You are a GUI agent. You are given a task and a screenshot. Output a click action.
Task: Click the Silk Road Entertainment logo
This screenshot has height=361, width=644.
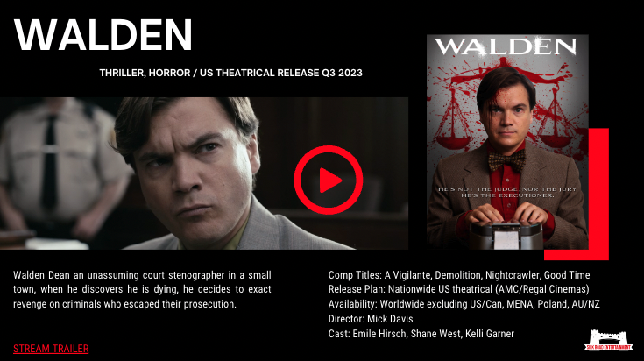point(608,340)
